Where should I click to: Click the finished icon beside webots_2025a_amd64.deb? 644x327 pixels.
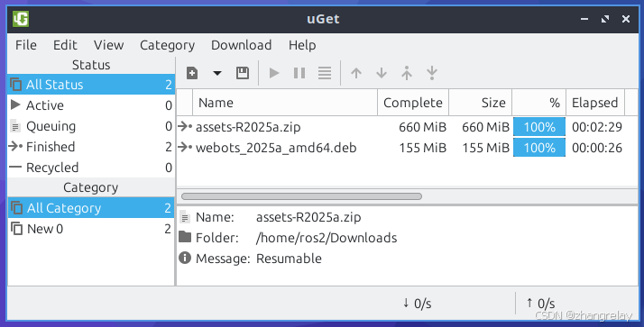(x=185, y=147)
